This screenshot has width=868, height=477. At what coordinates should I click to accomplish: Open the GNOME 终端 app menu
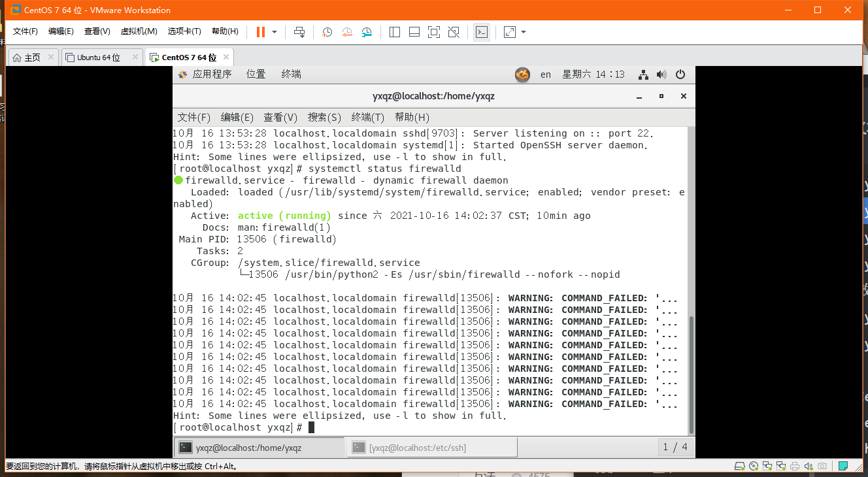click(x=292, y=74)
